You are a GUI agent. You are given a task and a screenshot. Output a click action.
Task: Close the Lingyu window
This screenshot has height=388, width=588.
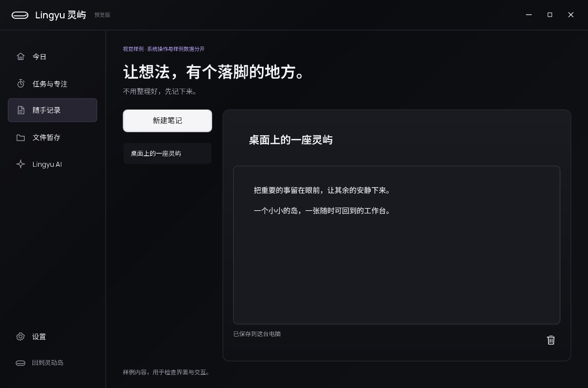click(571, 15)
